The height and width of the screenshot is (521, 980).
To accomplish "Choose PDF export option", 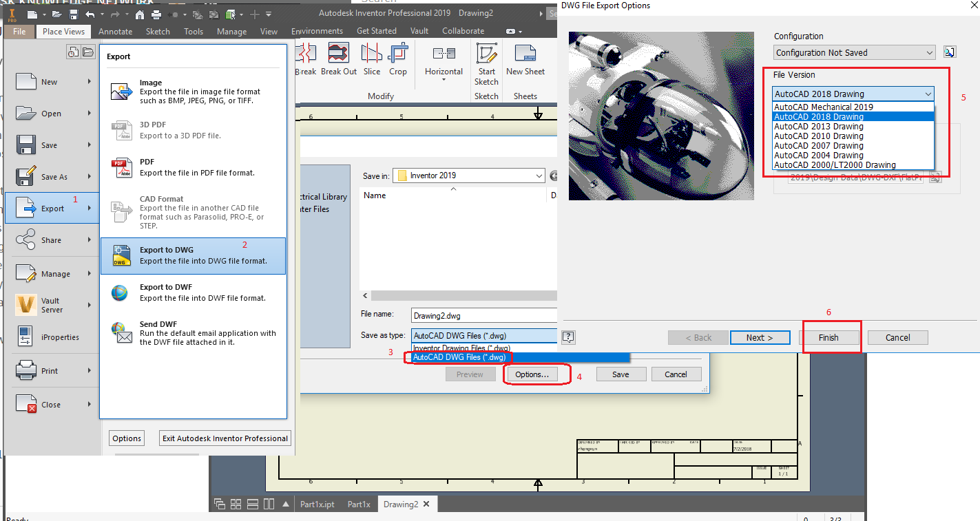I will 193,167.
